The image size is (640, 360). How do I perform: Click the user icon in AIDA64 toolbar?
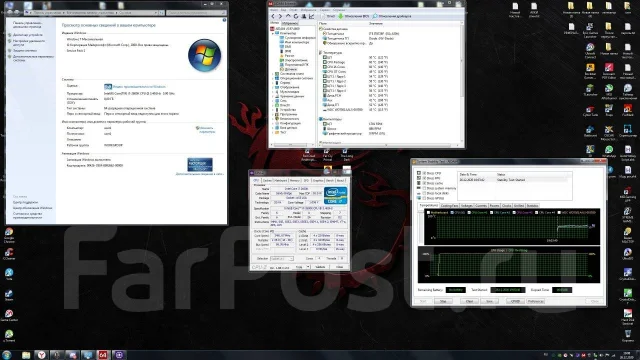(x=304, y=16)
